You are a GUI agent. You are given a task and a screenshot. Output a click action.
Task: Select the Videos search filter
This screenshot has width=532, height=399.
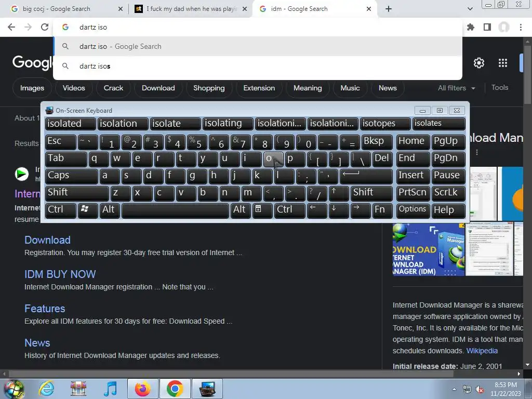74,88
